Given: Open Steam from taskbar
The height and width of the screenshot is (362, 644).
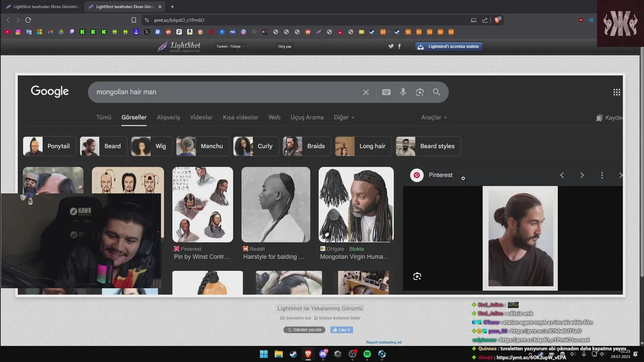Looking at the screenshot, I should [x=293, y=354].
